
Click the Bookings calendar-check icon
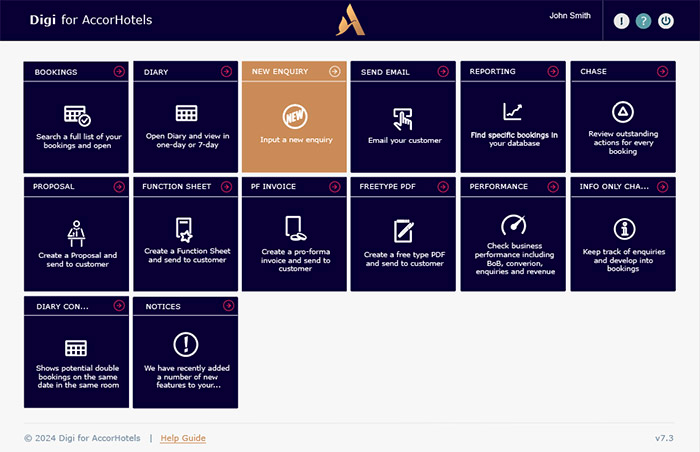77,116
